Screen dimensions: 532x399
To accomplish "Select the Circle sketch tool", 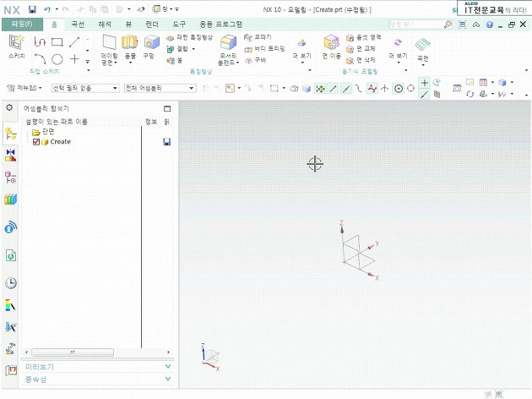I will click(x=57, y=59).
